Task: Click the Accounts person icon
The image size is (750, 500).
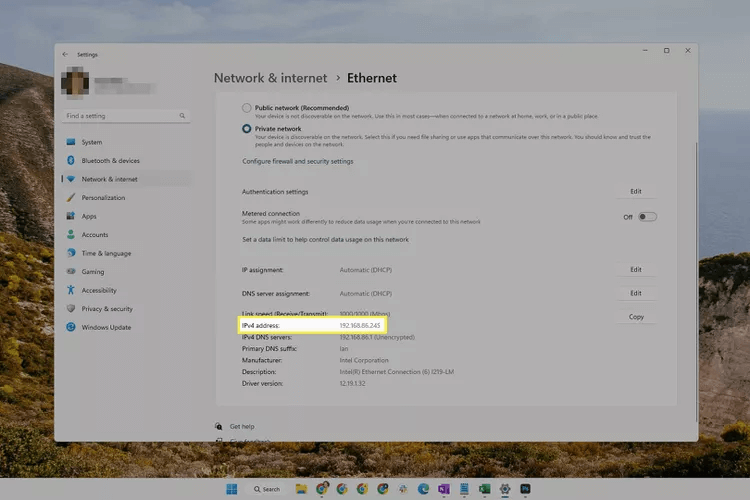Action: (71, 234)
